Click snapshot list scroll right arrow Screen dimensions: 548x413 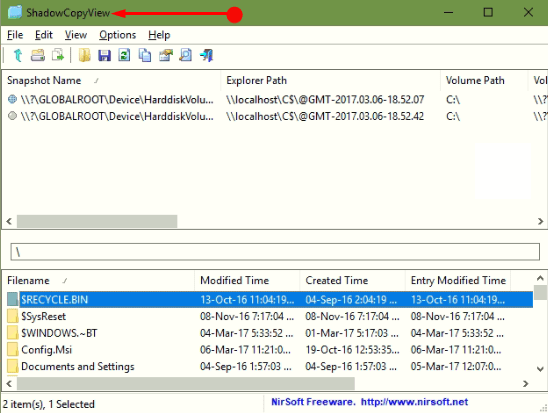(540, 221)
